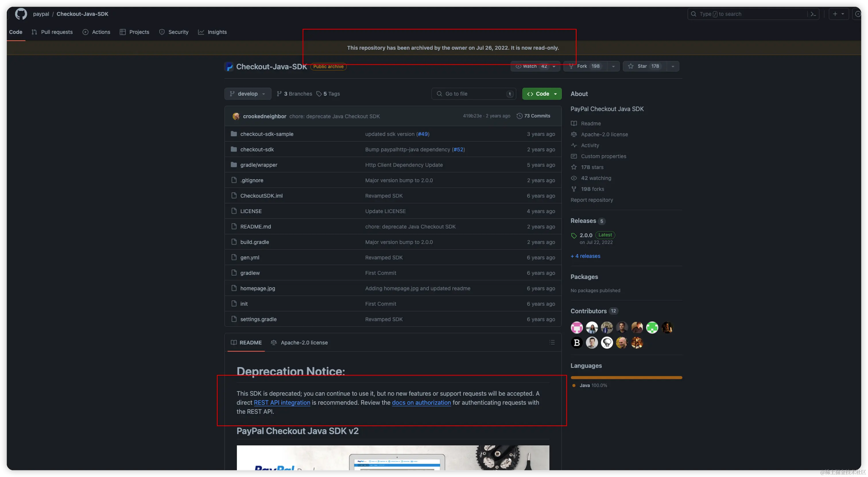Click the README outline list icon

click(552, 342)
